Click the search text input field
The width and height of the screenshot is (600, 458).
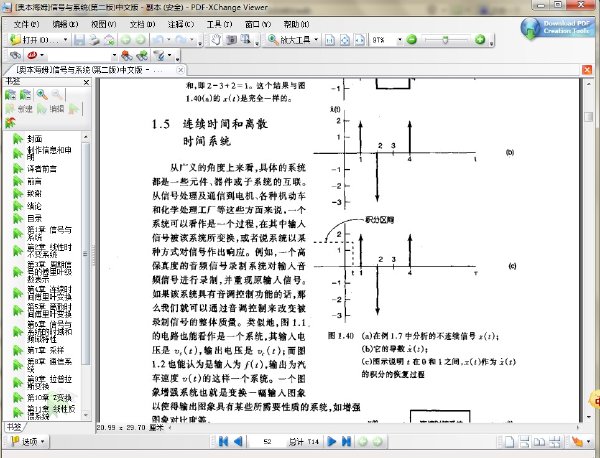point(78,56)
